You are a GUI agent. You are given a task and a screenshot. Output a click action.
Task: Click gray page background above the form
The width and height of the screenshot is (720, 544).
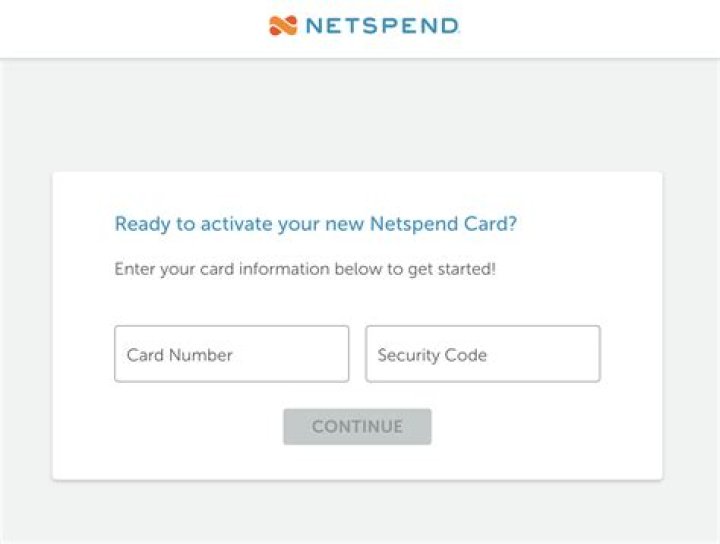click(x=360, y=115)
